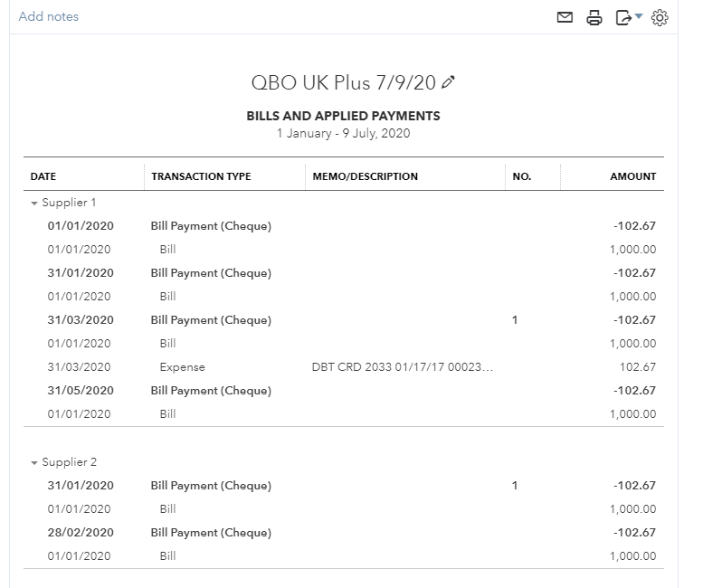Edit company name with the pencil icon

(448, 82)
